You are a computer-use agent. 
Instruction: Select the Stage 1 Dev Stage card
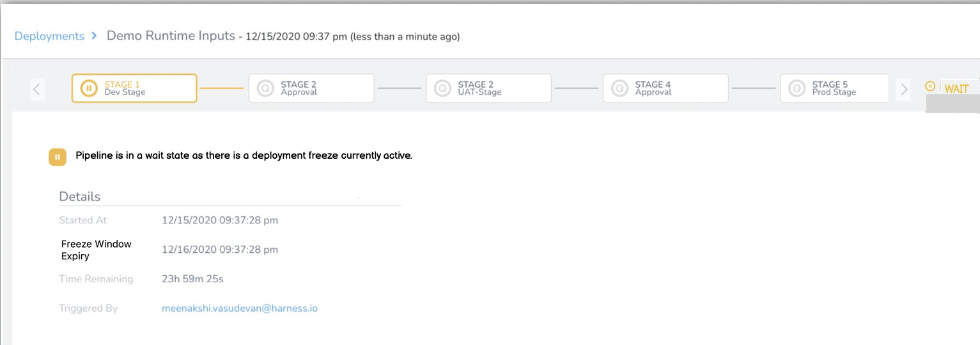tap(134, 88)
